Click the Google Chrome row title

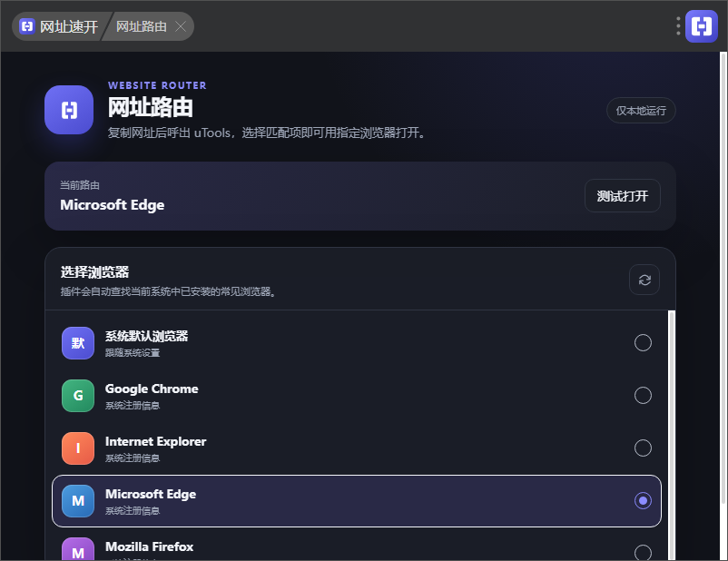click(152, 389)
